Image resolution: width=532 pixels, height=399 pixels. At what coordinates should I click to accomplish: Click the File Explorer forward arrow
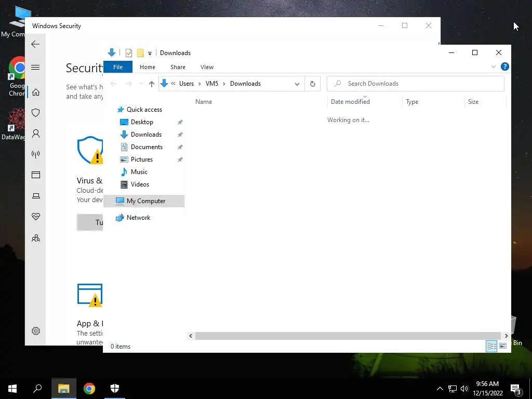pos(129,84)
